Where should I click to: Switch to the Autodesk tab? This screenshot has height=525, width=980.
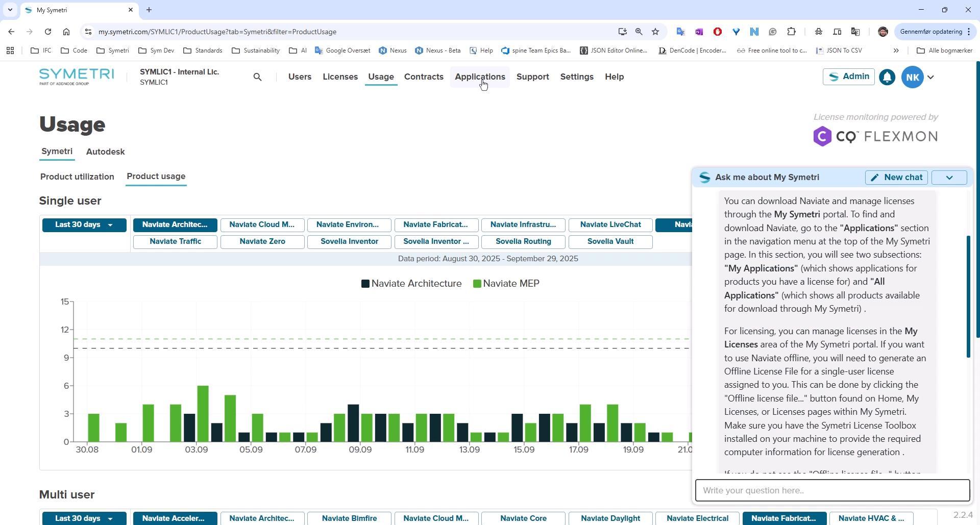(105, 152)
